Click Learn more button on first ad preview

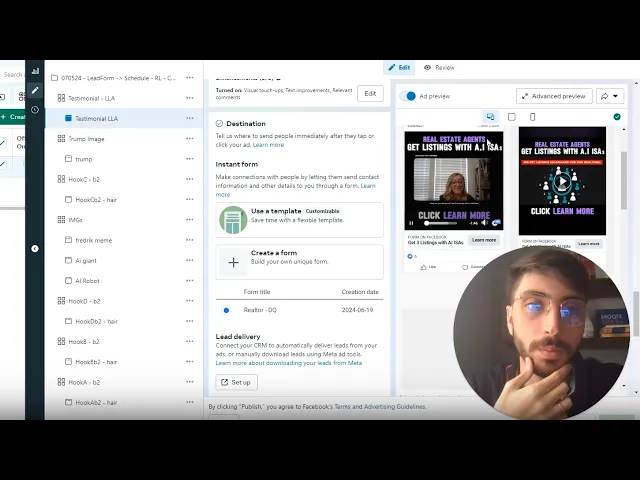484,240
